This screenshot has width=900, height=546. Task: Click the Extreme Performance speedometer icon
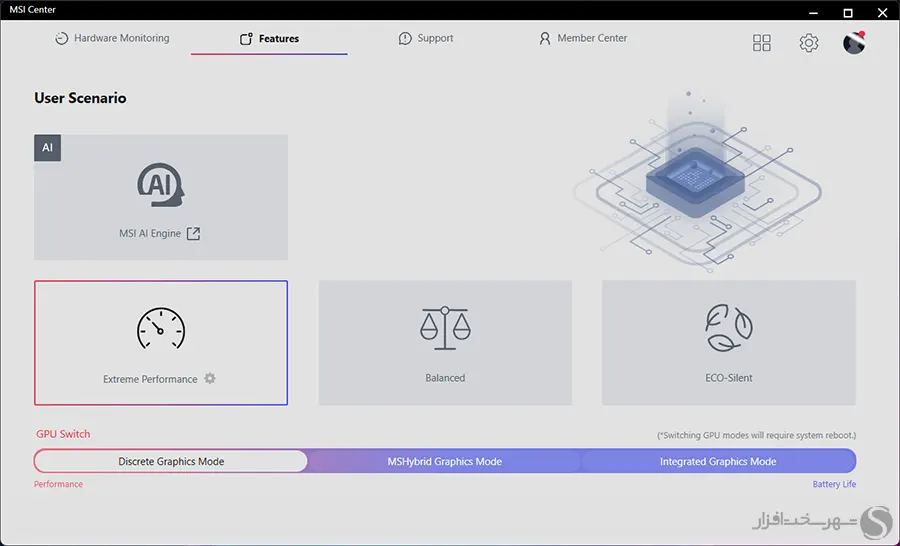coord(161,329)
